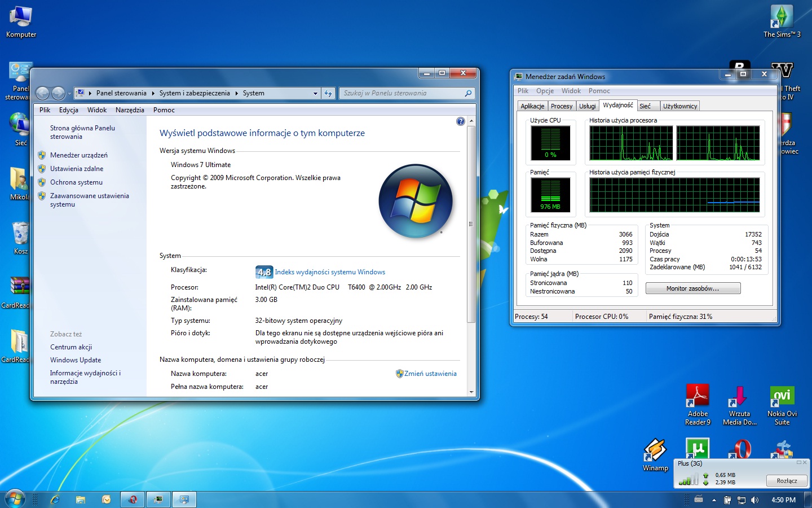This screenshot has height=508, width=812.
Task: Click the forward arrow in System window
Action: point(58,93)
